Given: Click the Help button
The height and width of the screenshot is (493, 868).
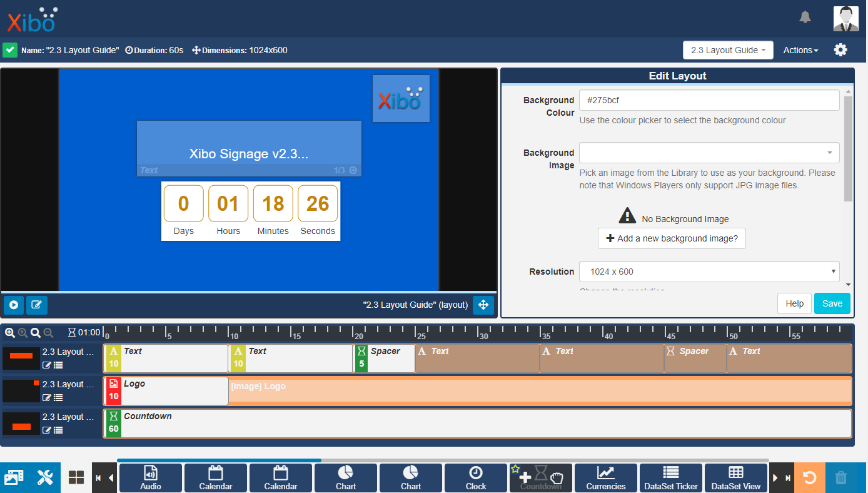Looking at the screenshot, I should click(x=794, y=303).
